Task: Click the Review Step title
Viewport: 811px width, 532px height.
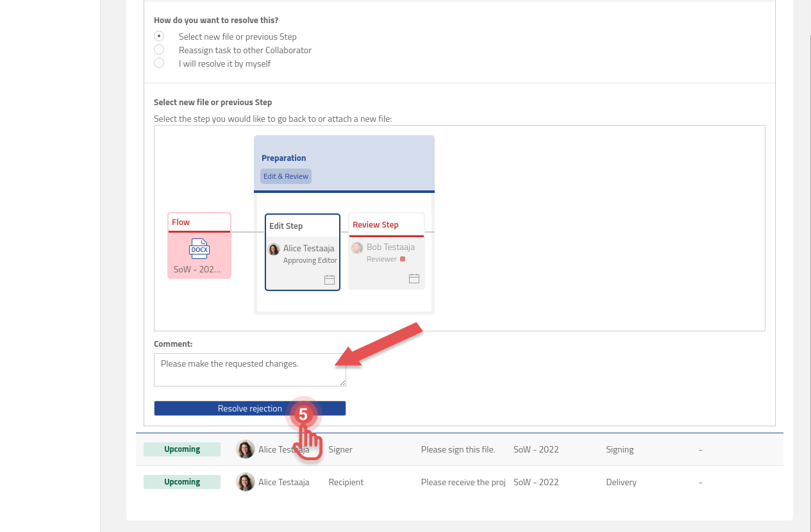Action: [376, 225]
